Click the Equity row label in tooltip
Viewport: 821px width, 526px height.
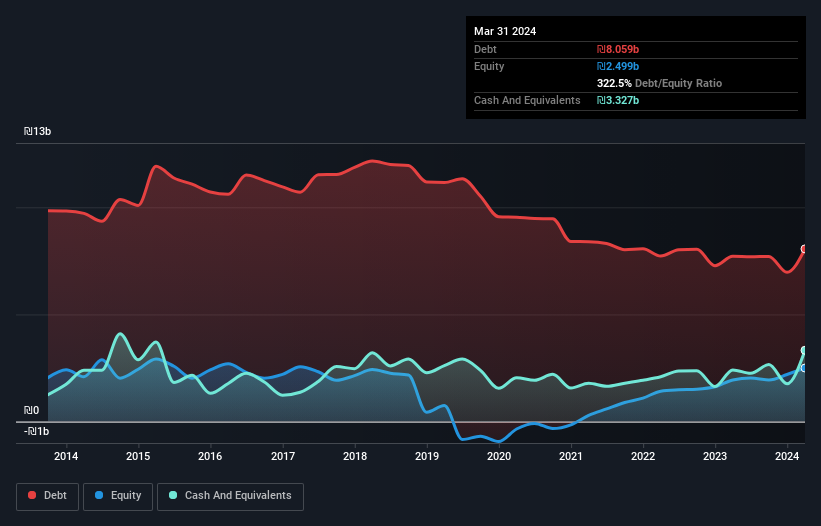489,66
